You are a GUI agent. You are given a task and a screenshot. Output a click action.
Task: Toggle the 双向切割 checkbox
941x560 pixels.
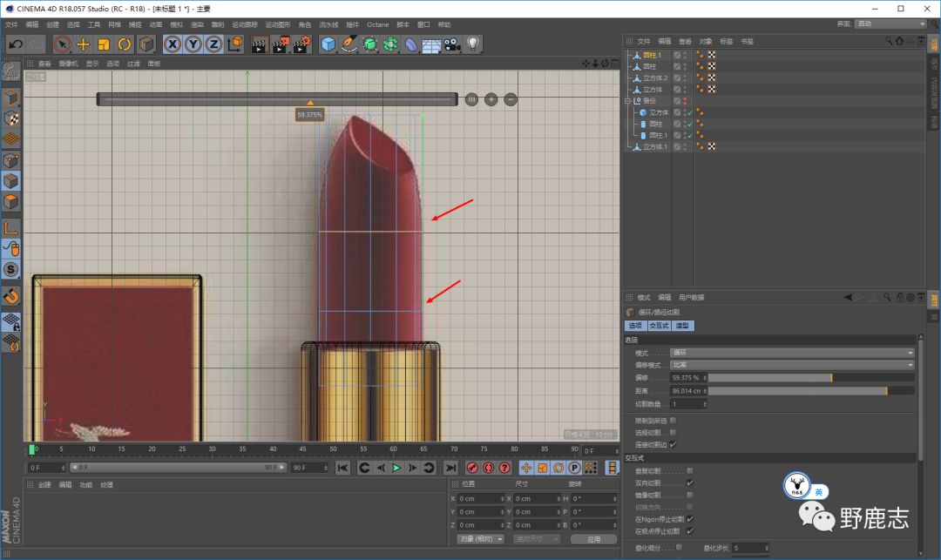[x=689, y=482]
